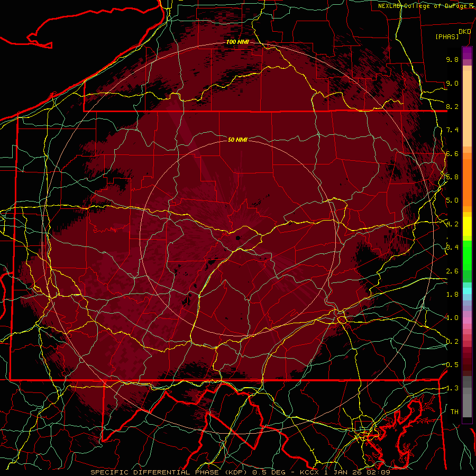The image size is (476, 476).
Task: Select the 9.8 scale value
Action: pos(452,59)
